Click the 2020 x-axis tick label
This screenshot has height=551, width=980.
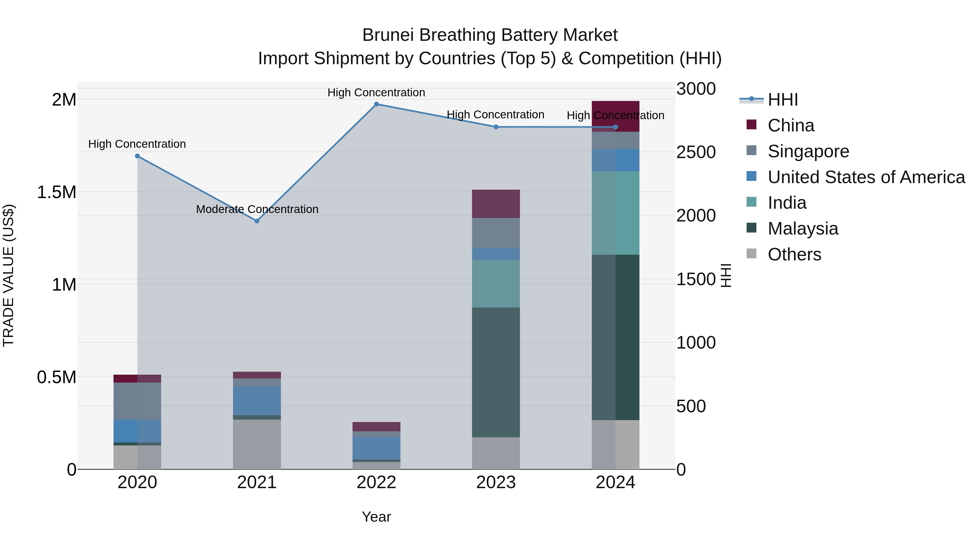click(x=137, y=482)
